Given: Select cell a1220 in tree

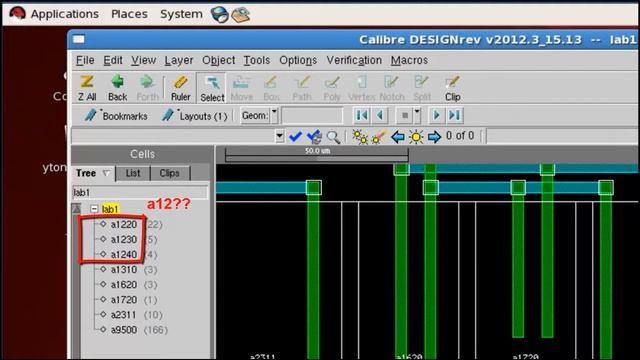Looking at the screenshot, I should pyautogui.click(x=124, y=224).
